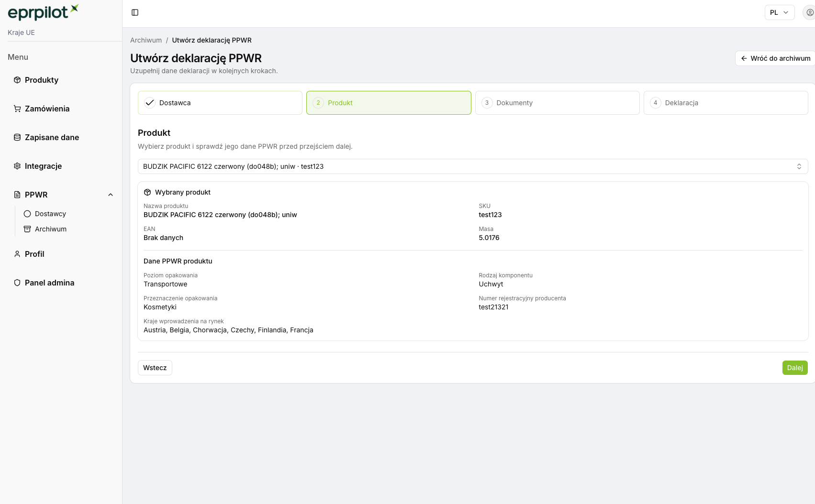Click the Integracje gear icon
Screen dimensions: 815x504
(17, 166)
